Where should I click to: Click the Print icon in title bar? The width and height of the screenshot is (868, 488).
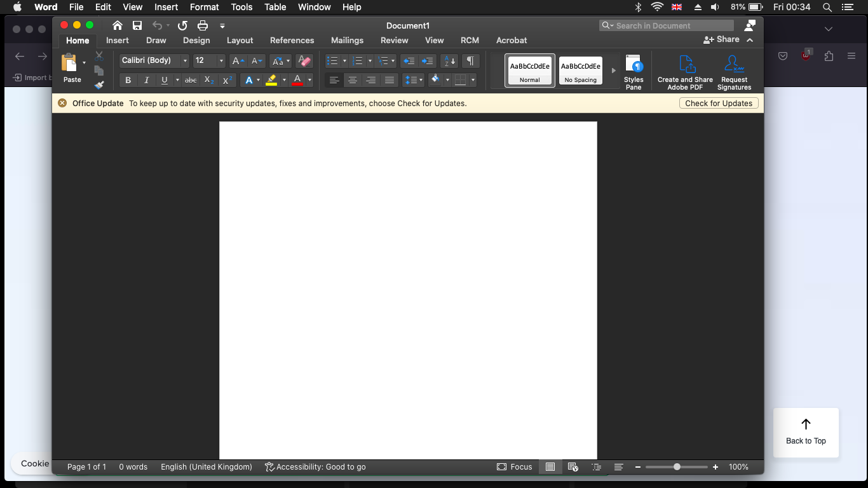[203, 25]
